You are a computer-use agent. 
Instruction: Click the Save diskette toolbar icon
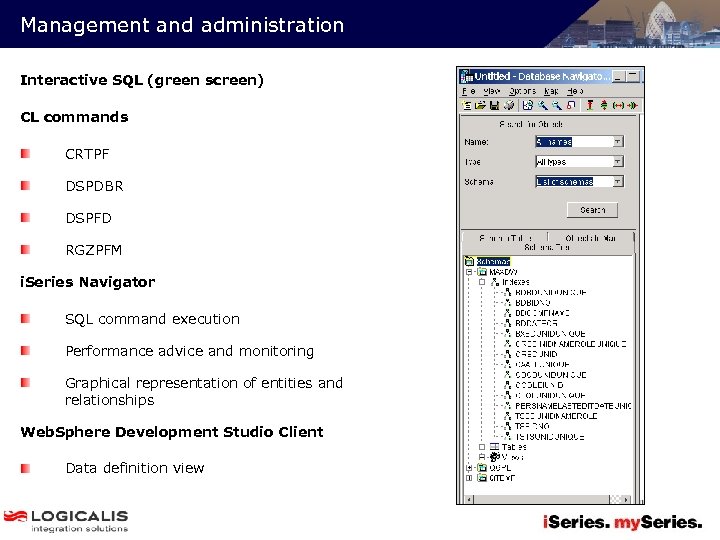coord(495,106)
